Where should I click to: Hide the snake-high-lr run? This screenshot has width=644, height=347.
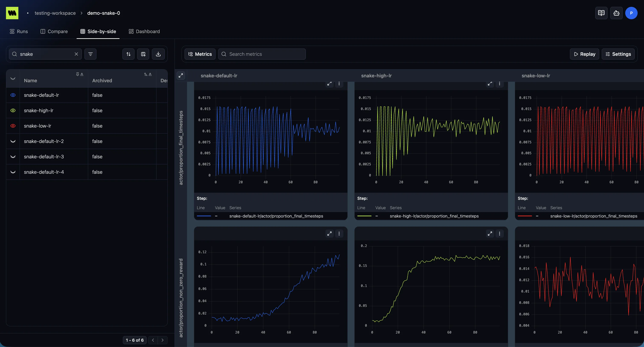click(x=13, y=110)
